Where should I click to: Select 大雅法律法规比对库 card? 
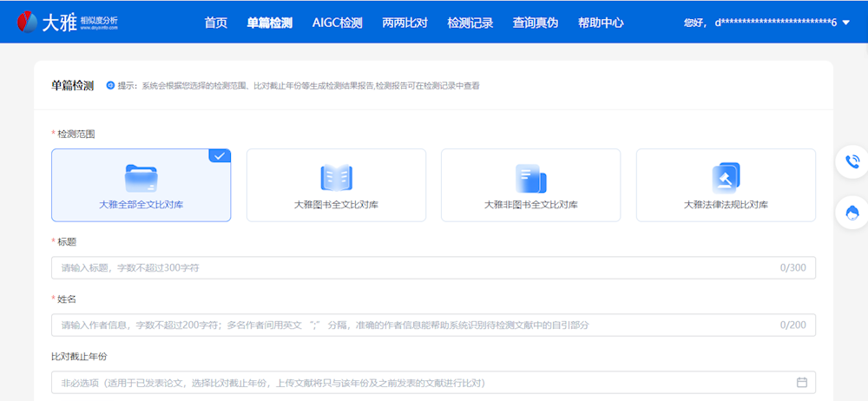[x=726, y=185]
